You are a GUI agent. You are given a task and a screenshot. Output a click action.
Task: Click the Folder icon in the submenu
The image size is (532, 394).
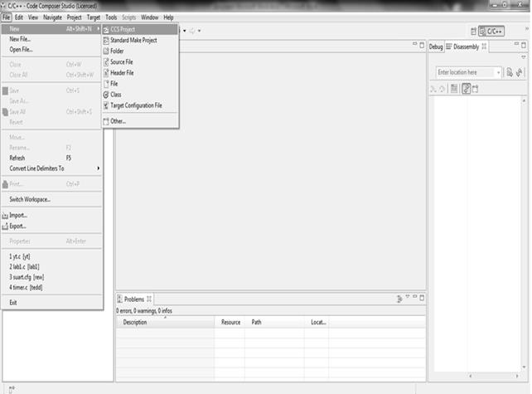point(106,51)
